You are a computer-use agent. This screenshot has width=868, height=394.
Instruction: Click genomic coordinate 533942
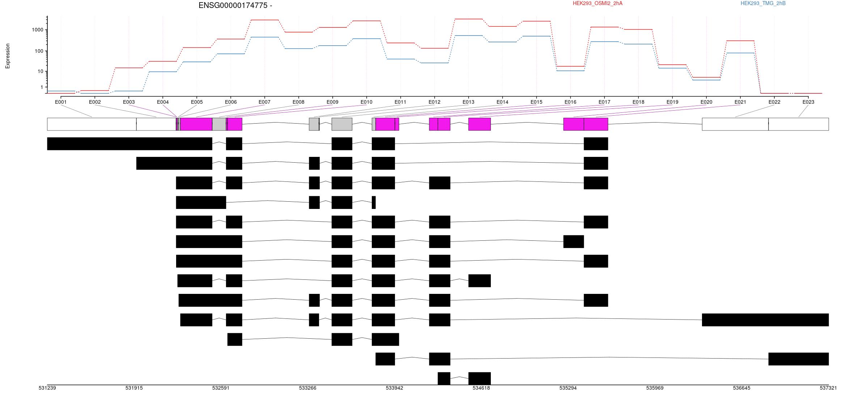tap(395, 388)
